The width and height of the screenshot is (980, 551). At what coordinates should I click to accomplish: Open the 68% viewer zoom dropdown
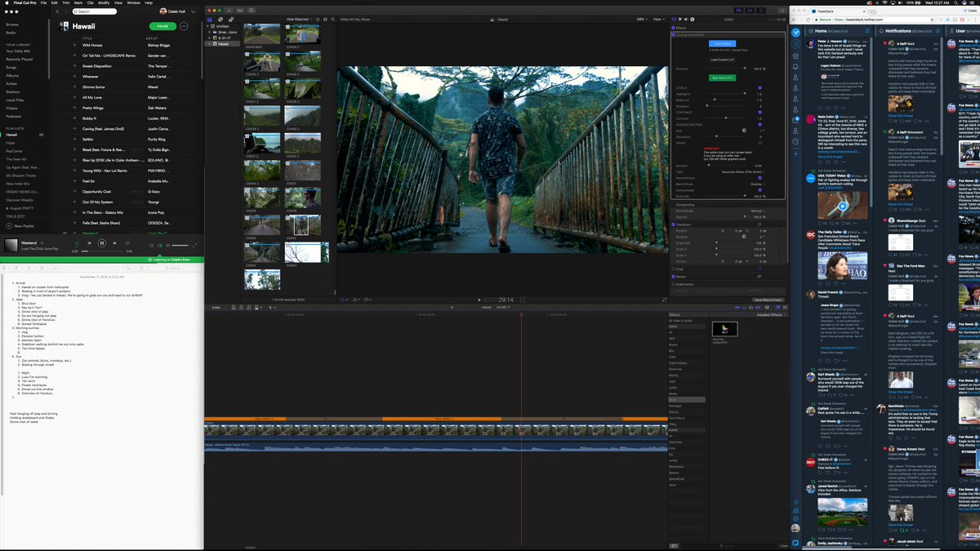point(642,19)
